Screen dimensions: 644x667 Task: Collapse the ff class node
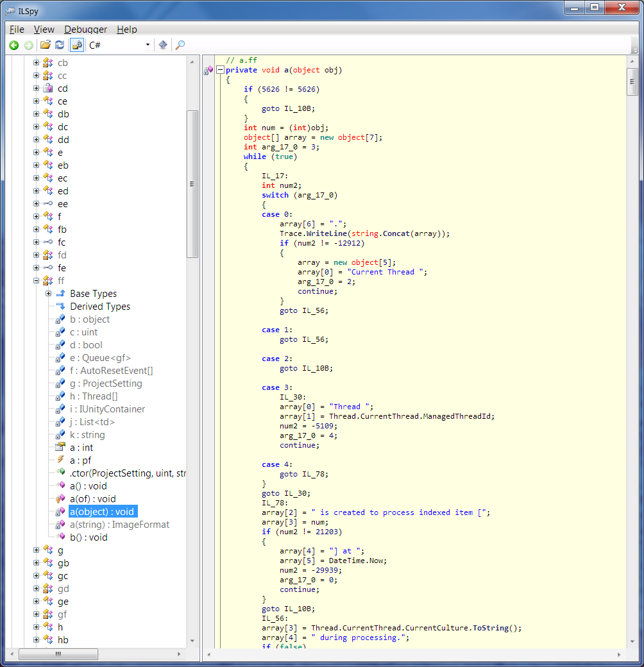[x=37, y=281]
